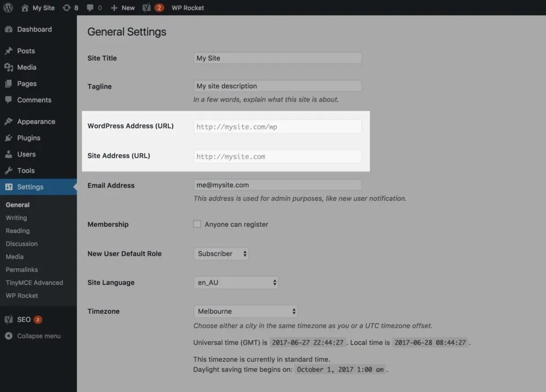546x392 pixels.
Task: Enable the Anyone can register checkbox
Action: pyautogui.click(x=197, y=224)
